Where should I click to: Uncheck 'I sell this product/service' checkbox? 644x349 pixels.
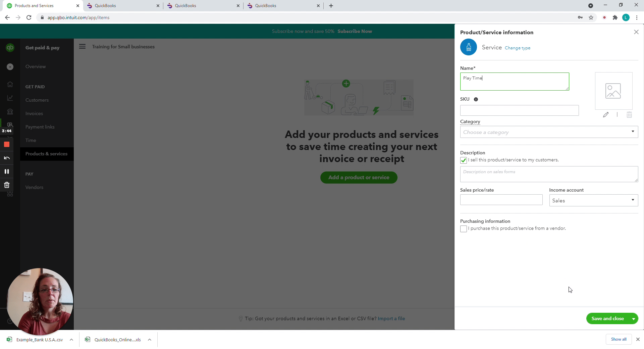464,160
